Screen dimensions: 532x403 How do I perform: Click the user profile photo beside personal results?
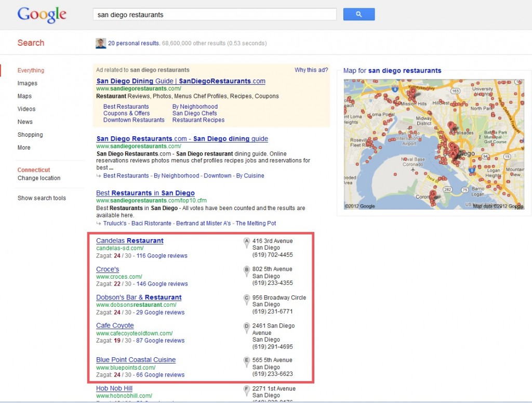click(x=101, y=43)
